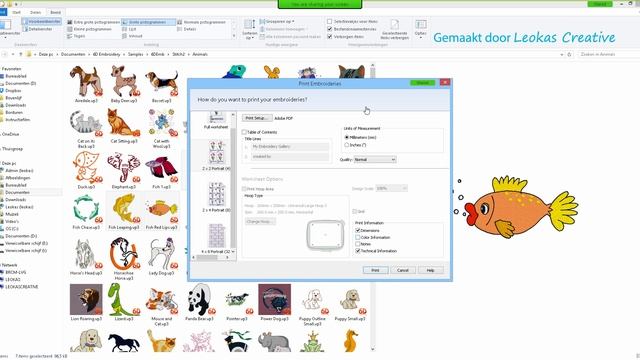Screen dimensions: 640x360
Task: Toggle Bestandsnaamextensies checkbox
Action: pyautogui.click(x=329, y=29)
